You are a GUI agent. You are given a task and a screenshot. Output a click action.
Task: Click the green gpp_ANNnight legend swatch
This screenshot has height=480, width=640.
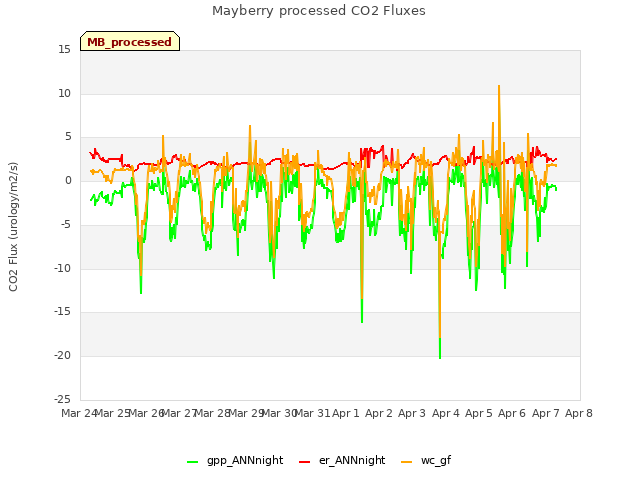[192, 462]
